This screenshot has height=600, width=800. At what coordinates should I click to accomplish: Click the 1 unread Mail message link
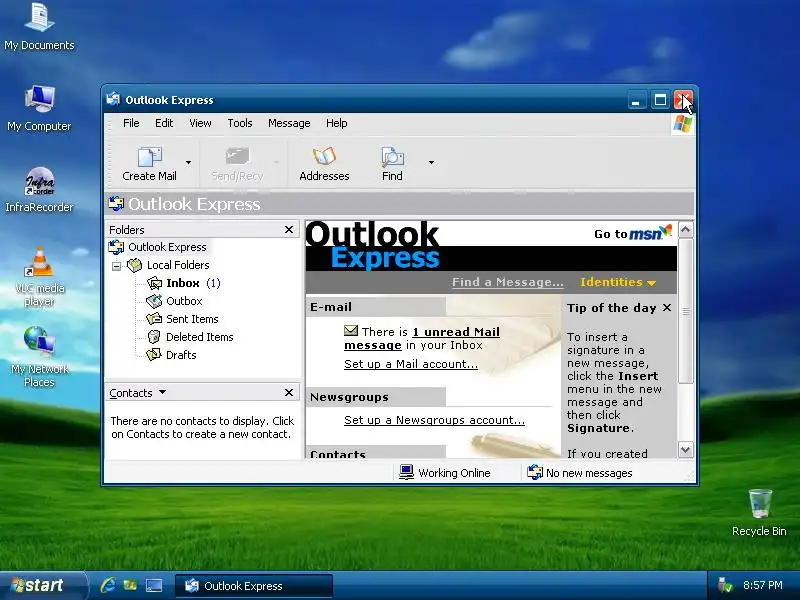point(422,338)
